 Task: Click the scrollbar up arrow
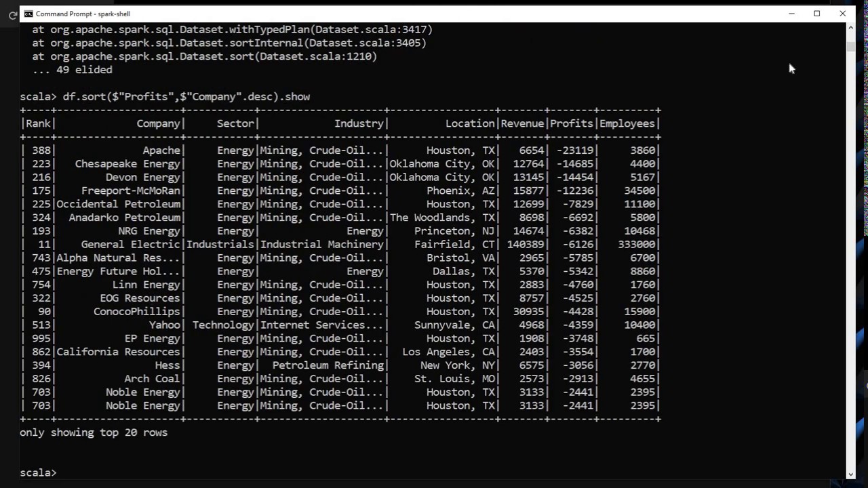pyautogui.click(x=851, y=28)
